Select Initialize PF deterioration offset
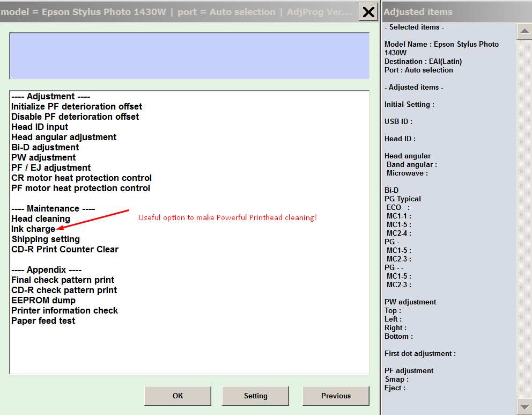 point(77,107)
